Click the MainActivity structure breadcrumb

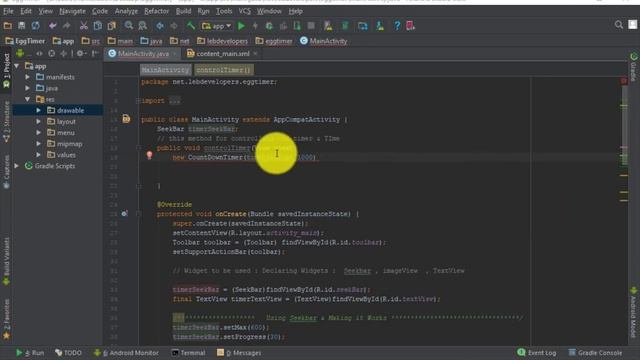[x=165, y=70]
